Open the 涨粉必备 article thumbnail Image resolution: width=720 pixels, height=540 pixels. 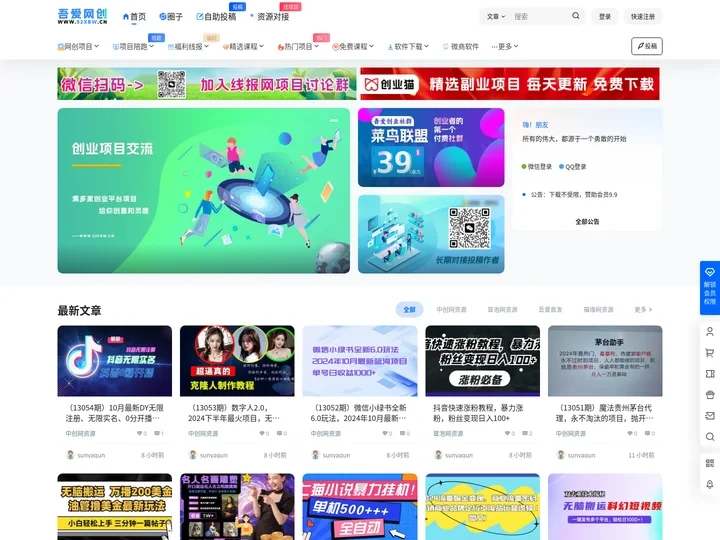point(483,361)
